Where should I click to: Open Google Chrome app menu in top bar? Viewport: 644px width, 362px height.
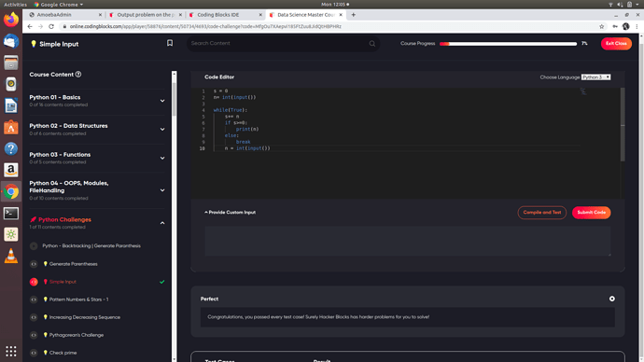pos(58,5)
